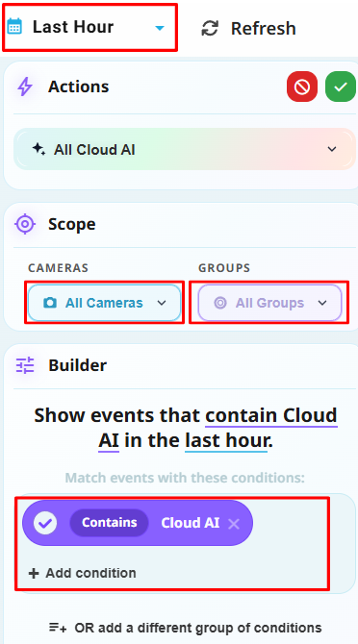The image size is (358, 644).
Task: Open the Last Hour time range dropdown
Action: (90, 28)
